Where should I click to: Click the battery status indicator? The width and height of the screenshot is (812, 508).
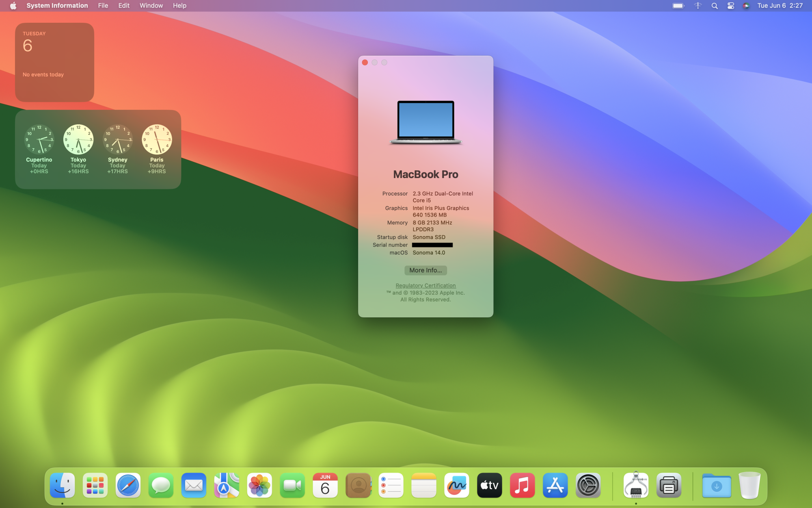point(678,6)
